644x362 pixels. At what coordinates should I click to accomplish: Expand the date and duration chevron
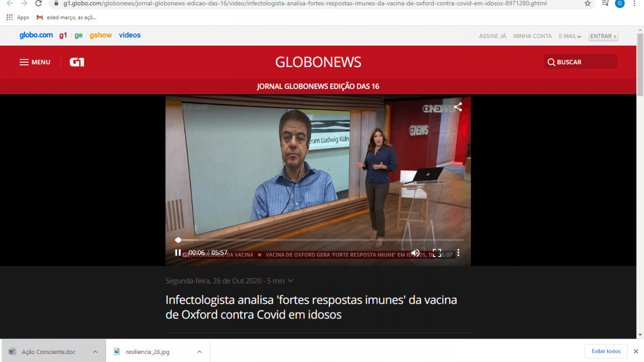coord(290,280)
